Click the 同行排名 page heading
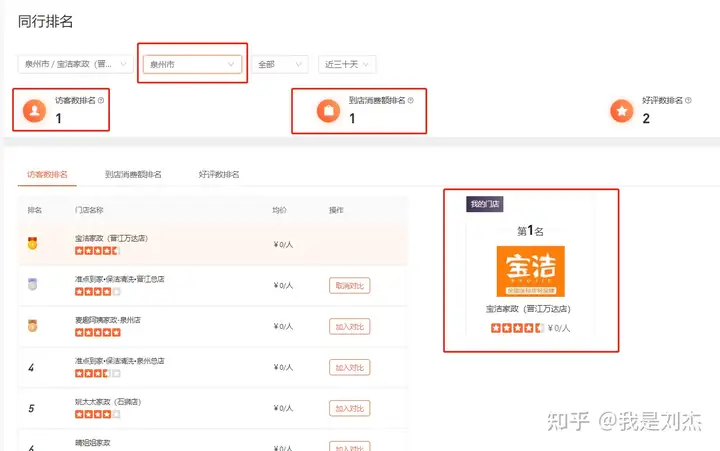720x451 pixels. pos(45,22)
